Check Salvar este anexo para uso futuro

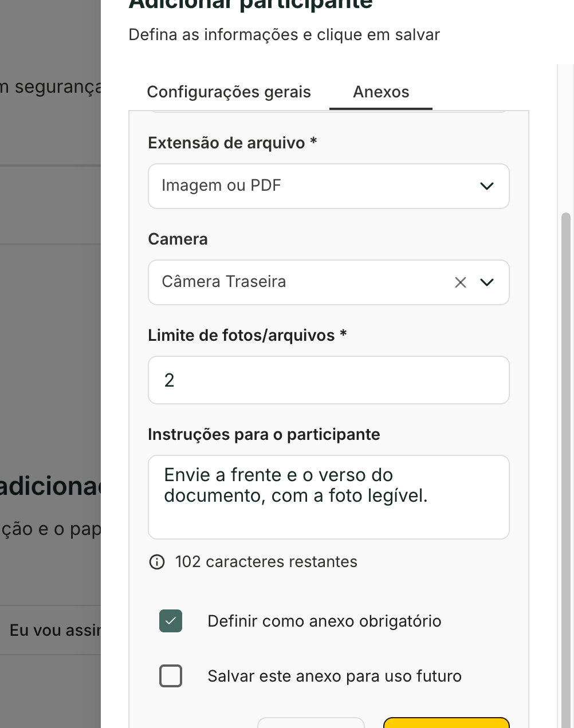(171, 676)
